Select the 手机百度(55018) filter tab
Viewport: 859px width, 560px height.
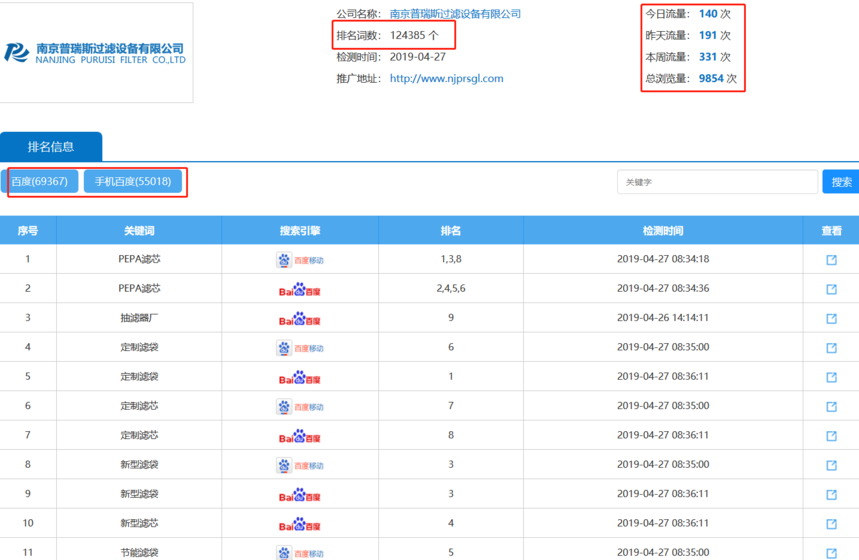[133, 181]
